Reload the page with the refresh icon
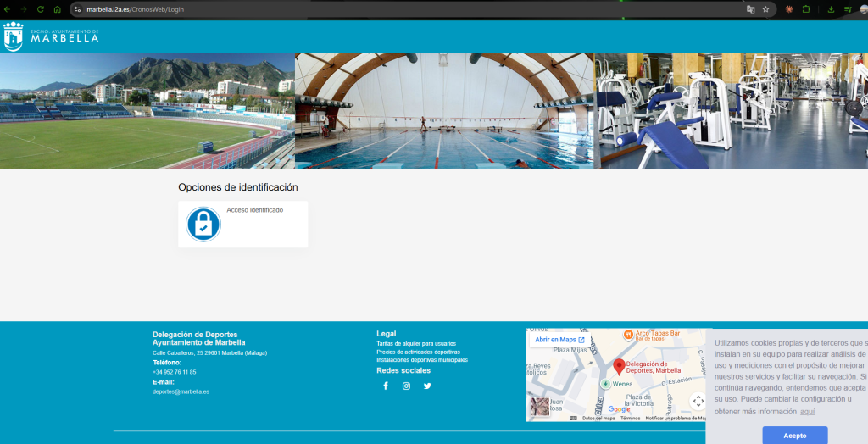 pyautogui.click(x=41, y=9)
